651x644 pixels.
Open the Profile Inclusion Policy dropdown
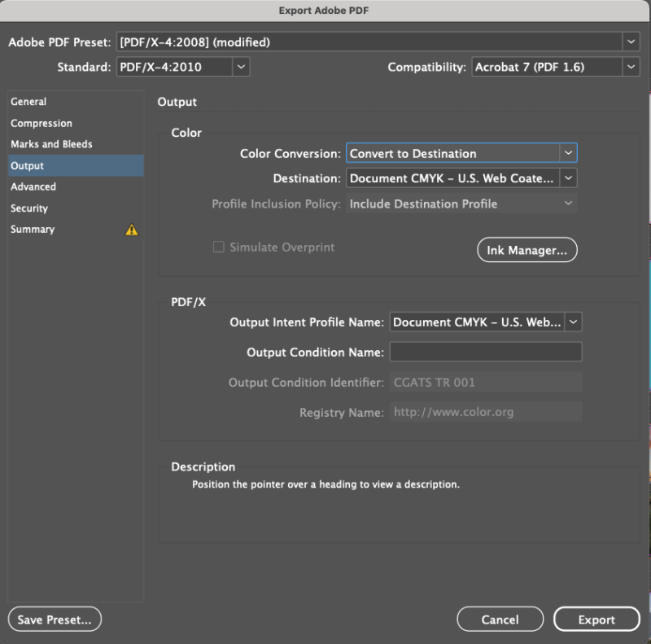tap(461, 204)
